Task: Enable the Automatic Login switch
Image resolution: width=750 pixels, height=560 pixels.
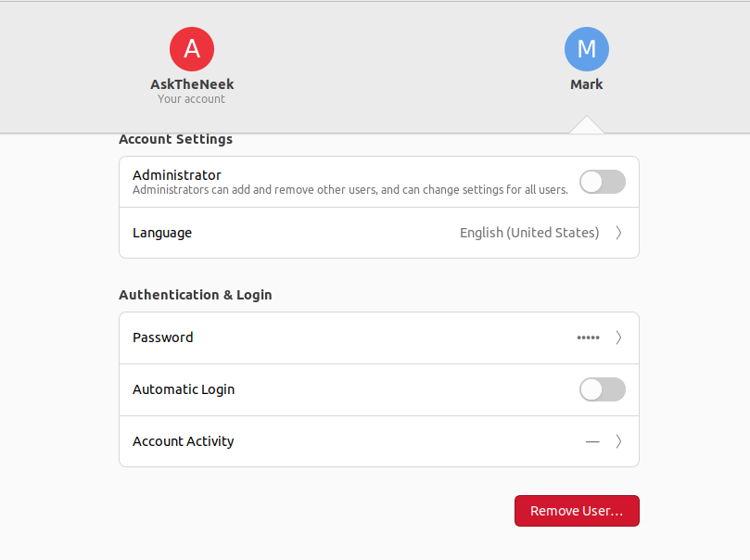Action: (602, 389)
